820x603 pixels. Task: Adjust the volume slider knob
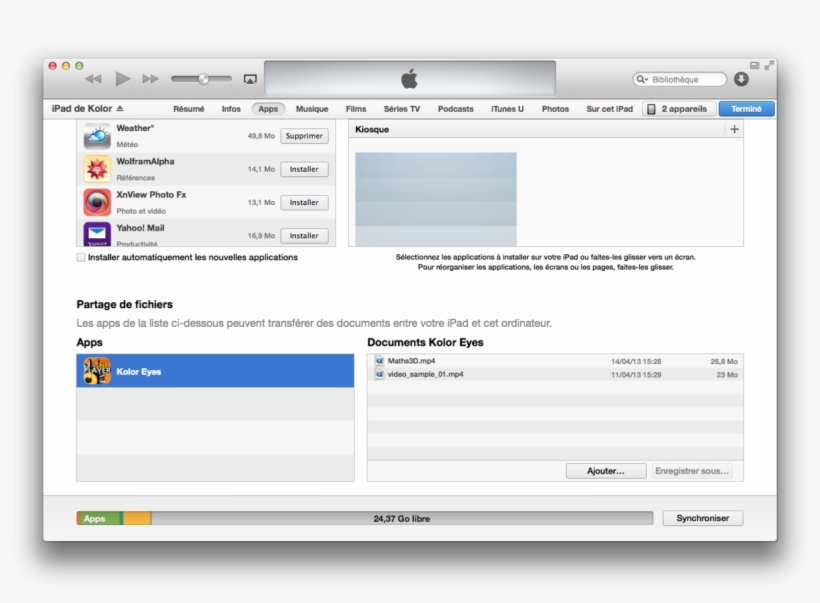tap(203, 79)
